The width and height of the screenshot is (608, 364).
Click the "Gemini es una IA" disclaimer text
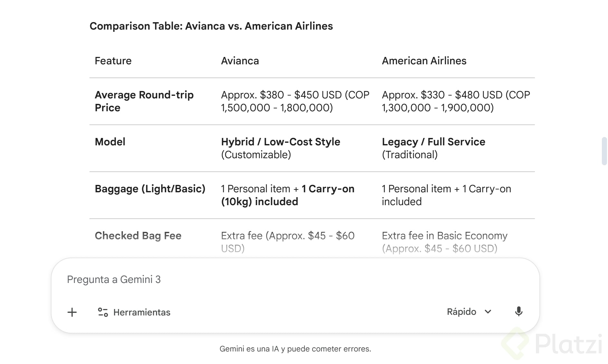pyautogui.click(x=295, y=349)
